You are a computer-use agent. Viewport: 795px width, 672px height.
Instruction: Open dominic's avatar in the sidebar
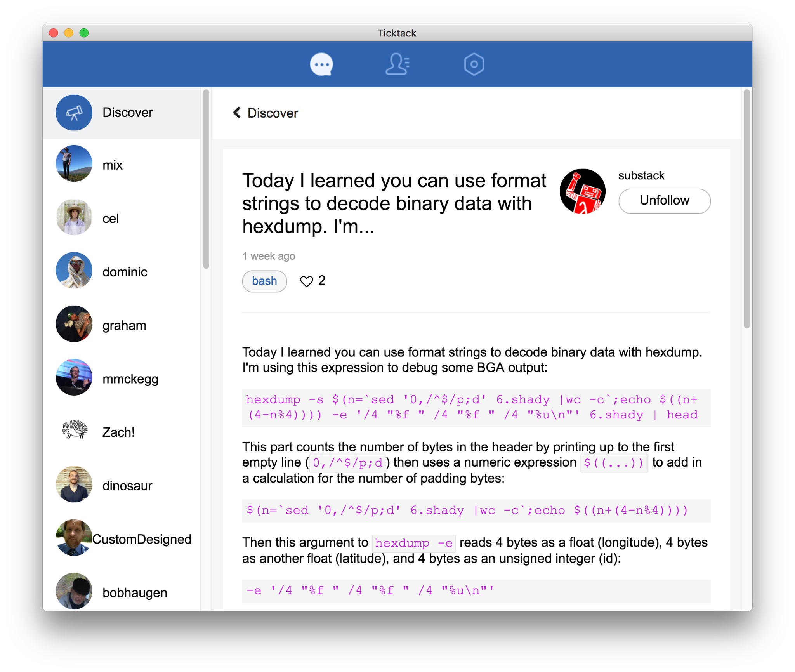[74, 270]
